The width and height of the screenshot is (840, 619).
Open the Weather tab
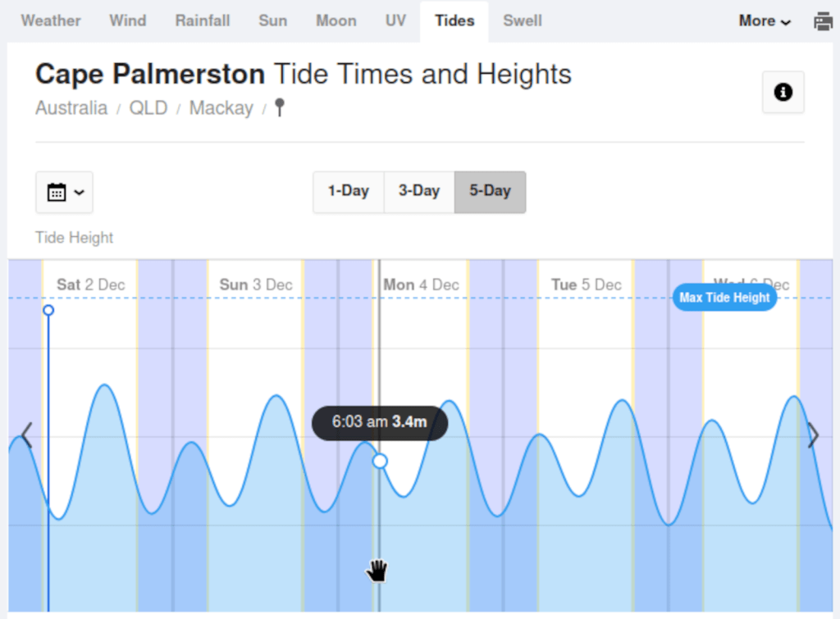[x=51, y=20]
